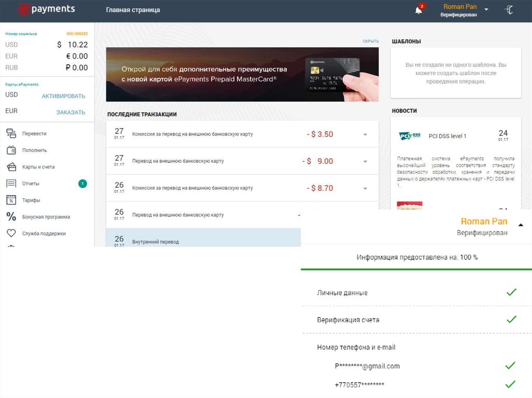
Task: Click the Пополнить wallet icon
Action: 11,150
